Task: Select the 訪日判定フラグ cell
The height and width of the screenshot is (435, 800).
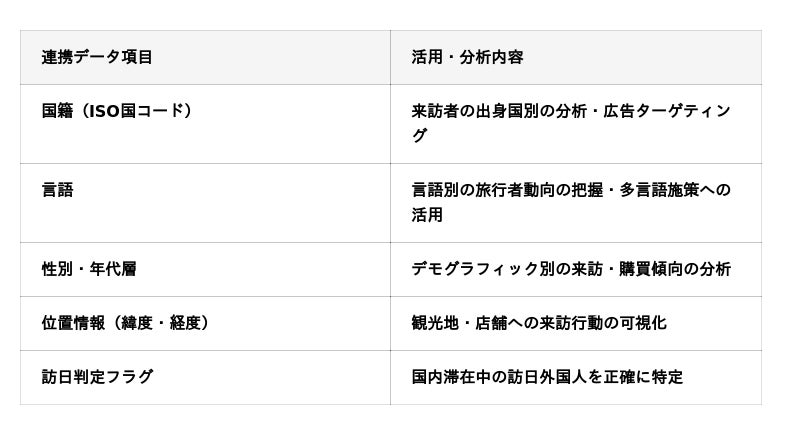Action: click(x=97, y=377)
